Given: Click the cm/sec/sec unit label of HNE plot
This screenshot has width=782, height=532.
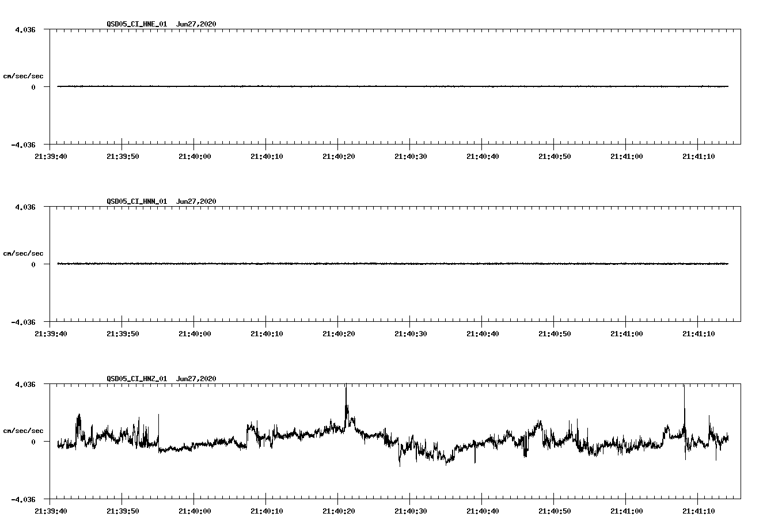Looking at the screenshot, I should point(23,76).
